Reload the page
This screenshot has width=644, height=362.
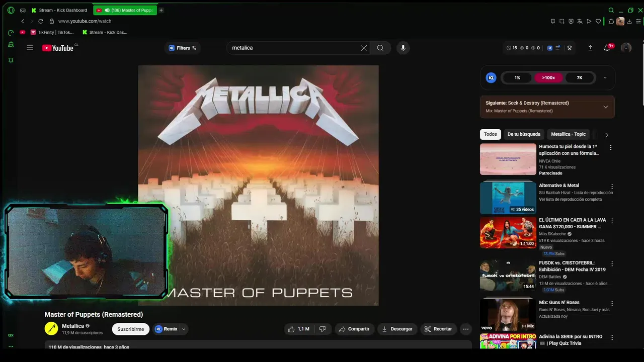pos(41,21)
